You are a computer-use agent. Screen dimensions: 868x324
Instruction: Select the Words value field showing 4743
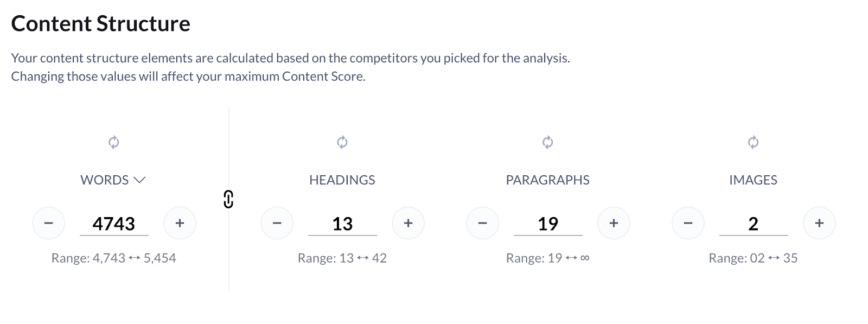point(114,223)
